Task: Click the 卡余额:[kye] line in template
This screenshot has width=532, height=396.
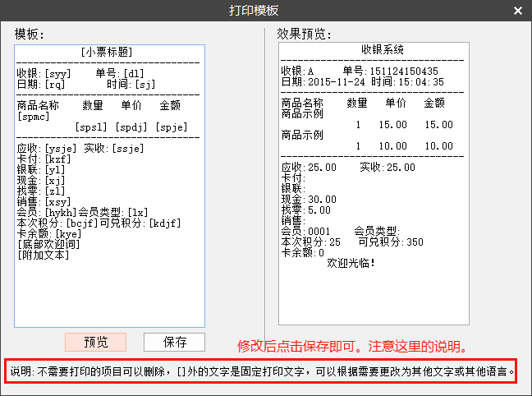Action: tap(47, 233)
